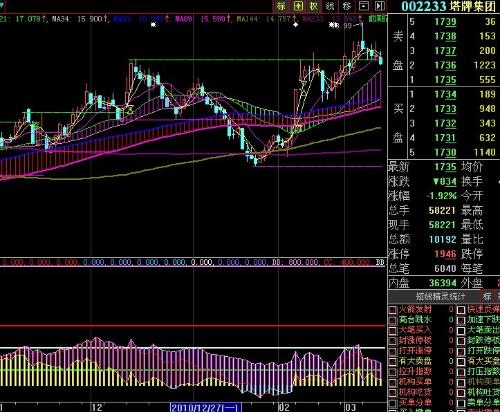500x412 pixels.
Task: Select buy level 2 price 1733
Action: tap(445, 109)
